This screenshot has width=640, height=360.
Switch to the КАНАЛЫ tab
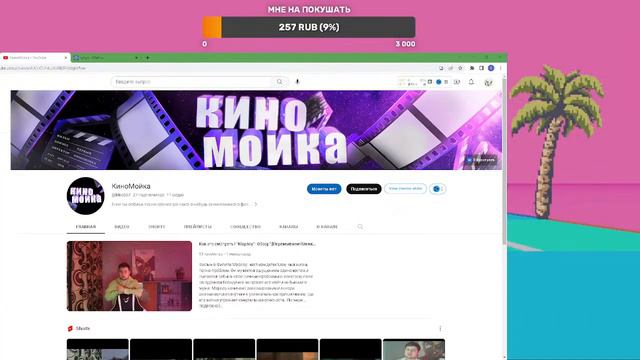pos(289,227)
